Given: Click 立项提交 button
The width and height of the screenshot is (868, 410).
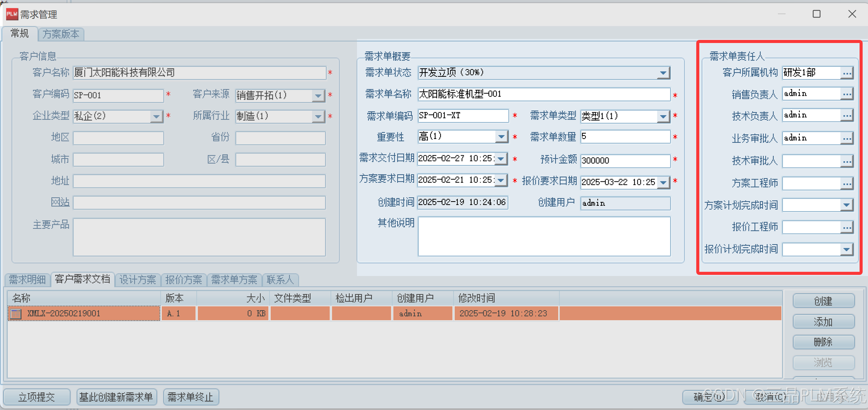Looking at the screenshot, I should tap(37, 397).
